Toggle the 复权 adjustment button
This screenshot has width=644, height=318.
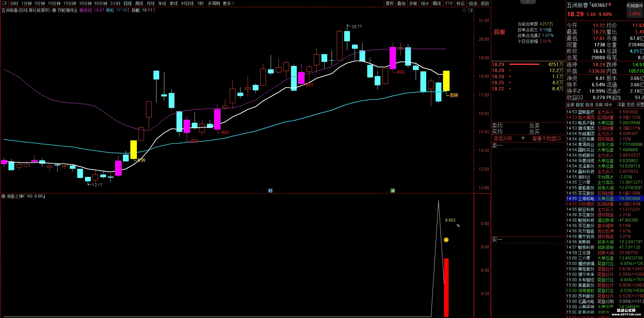point(390,3)
